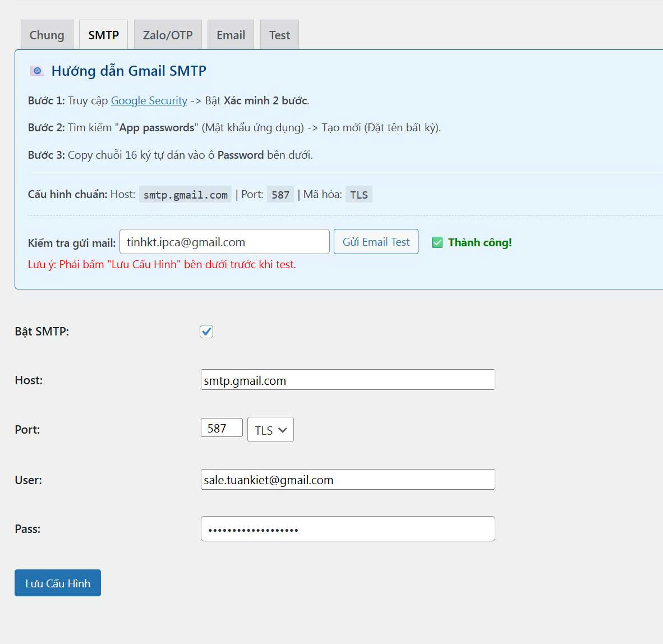Click the email icon beside Gmail SMTP heading
Viewport: 663px width, 644px height.
click(x=36, y=71)
